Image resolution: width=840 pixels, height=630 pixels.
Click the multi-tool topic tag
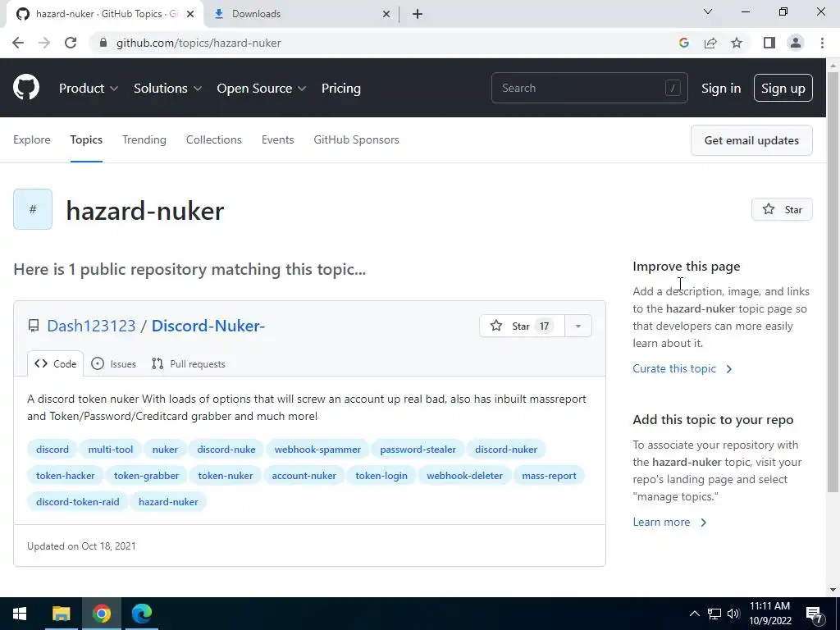point(111,449)
